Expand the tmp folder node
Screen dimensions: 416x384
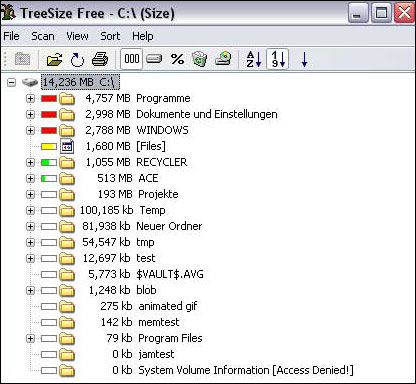[x=30, y=242]
